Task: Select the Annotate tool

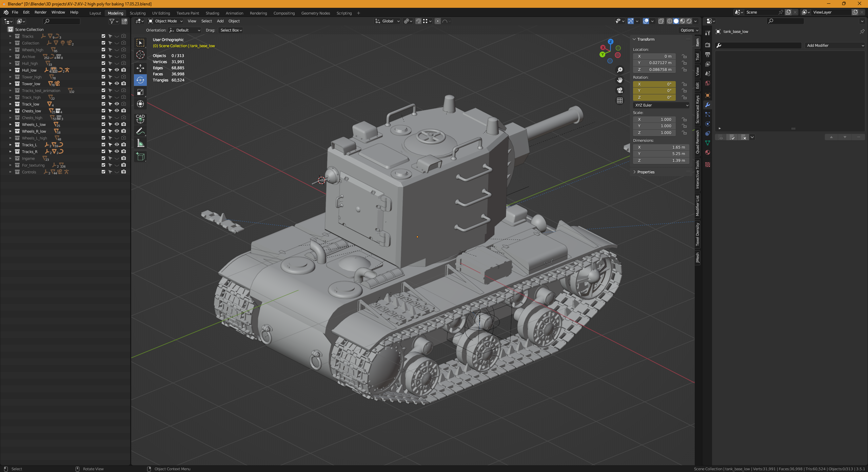Action: point(140,131)
